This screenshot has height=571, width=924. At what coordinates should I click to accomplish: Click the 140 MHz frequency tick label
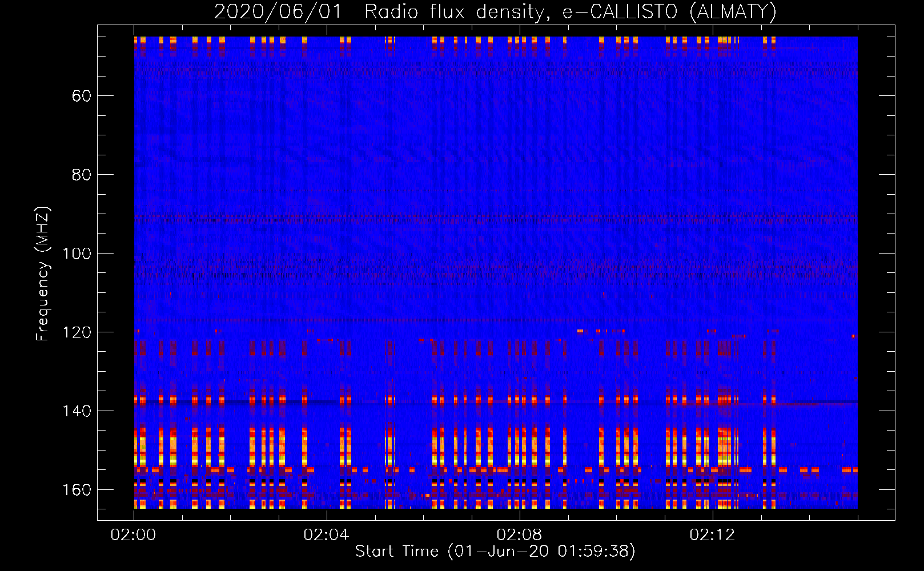[x=77, y=411]
